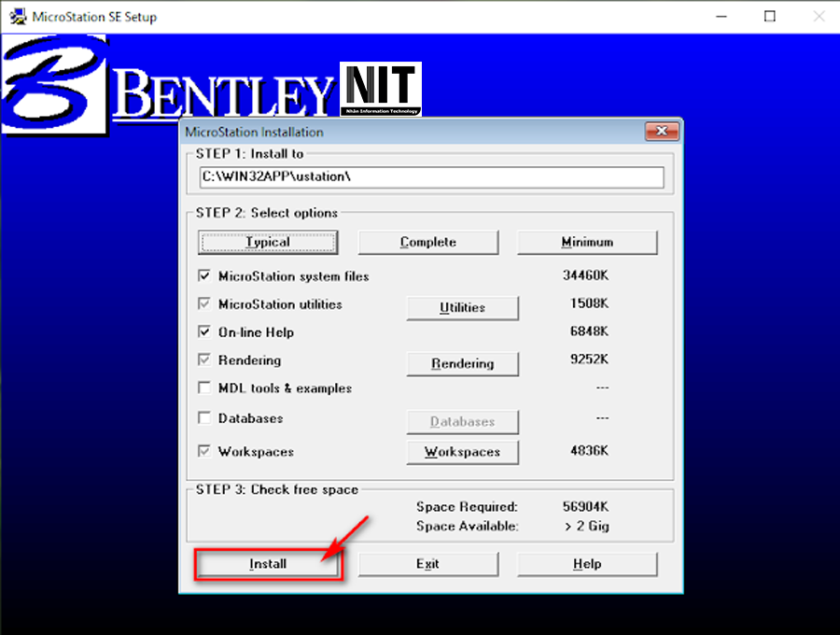The width and height of the screenshot is (840, 635).
Task: Open the Utilities options button
Action: tap(463, 307)
